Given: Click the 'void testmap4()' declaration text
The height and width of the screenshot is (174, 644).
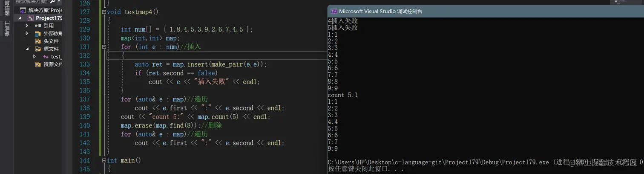Looking at the screenshot, I should (x=133, y=12).
